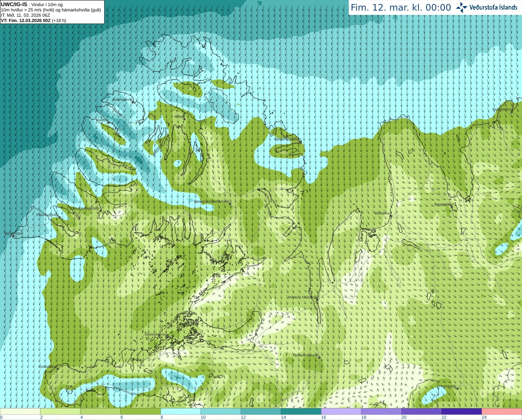Select the 18–20 m/s purple legend swatch
The image size is (522, 420).
tap(381, 411)
